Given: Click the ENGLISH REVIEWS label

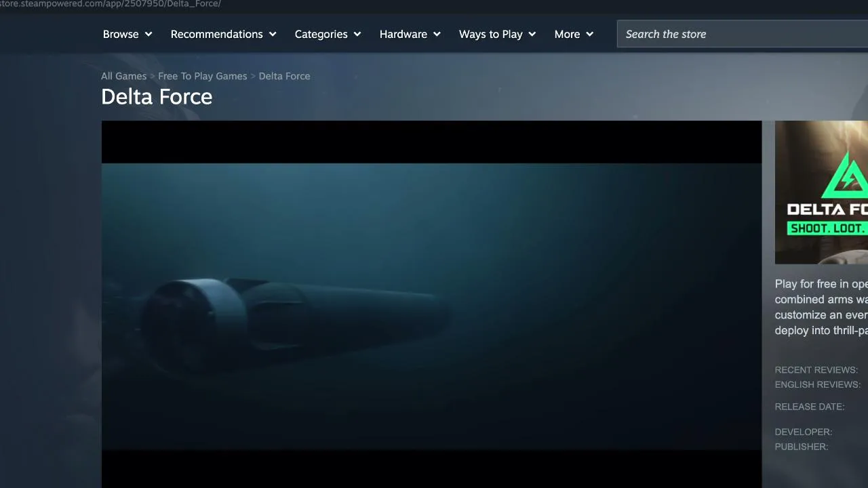Looking at the screenshot, I should (x=818, y=384).
